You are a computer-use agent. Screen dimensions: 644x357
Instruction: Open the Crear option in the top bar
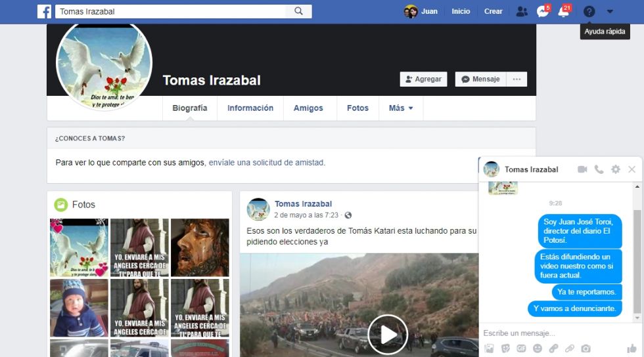(x=493, y=12)
